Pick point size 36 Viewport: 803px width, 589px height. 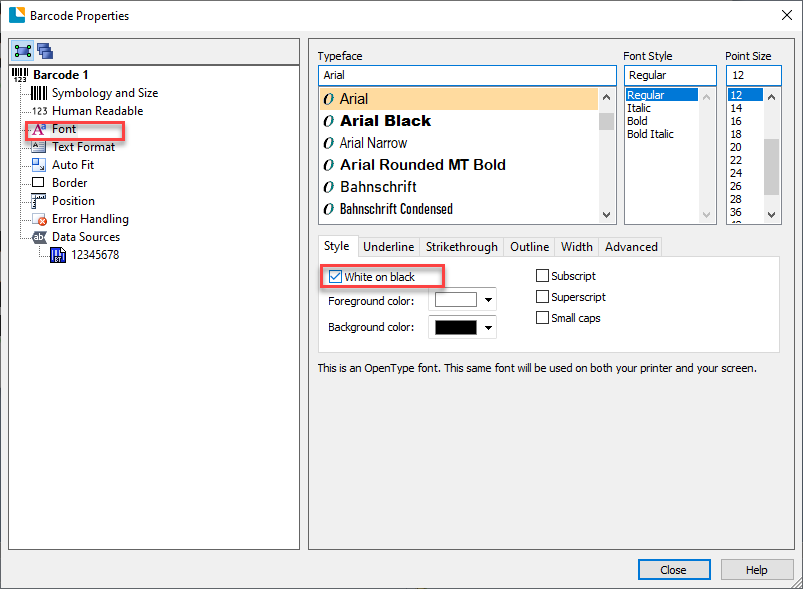click(x=736, y=212)
